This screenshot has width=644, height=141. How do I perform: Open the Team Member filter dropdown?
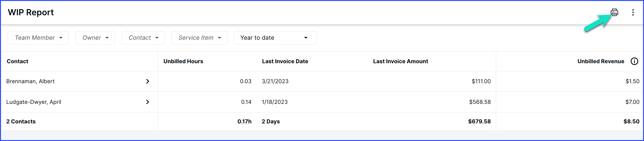(38, 38)
